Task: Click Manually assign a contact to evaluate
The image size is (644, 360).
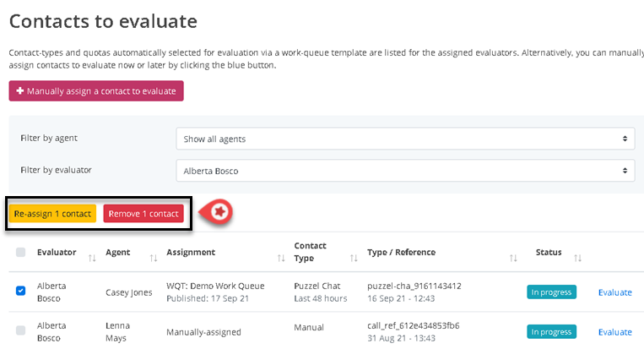Action: click(96, 91)
